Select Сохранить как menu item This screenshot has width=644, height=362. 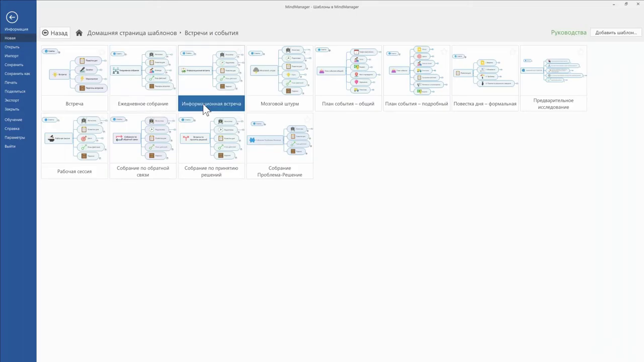coord(18,73)
